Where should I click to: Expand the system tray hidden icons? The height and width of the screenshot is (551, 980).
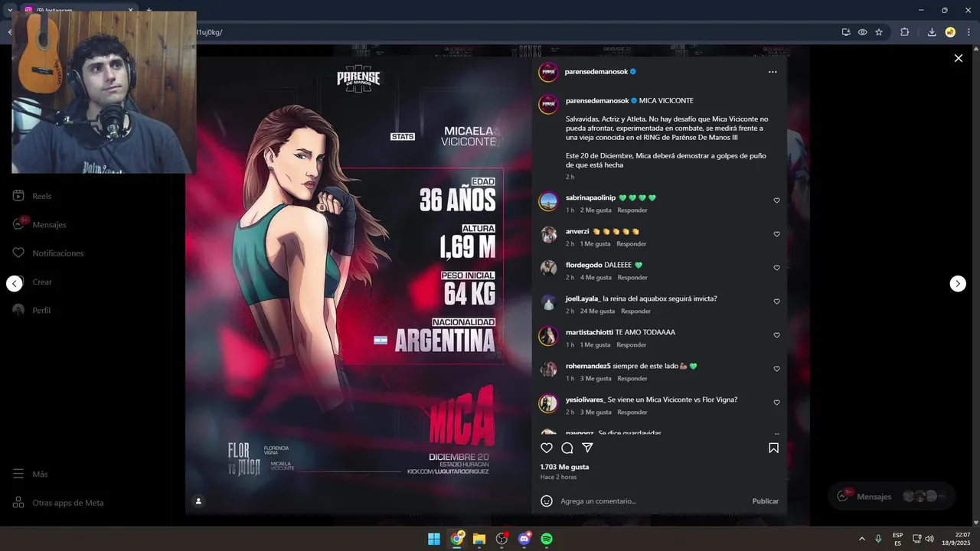tap(861, 539)
